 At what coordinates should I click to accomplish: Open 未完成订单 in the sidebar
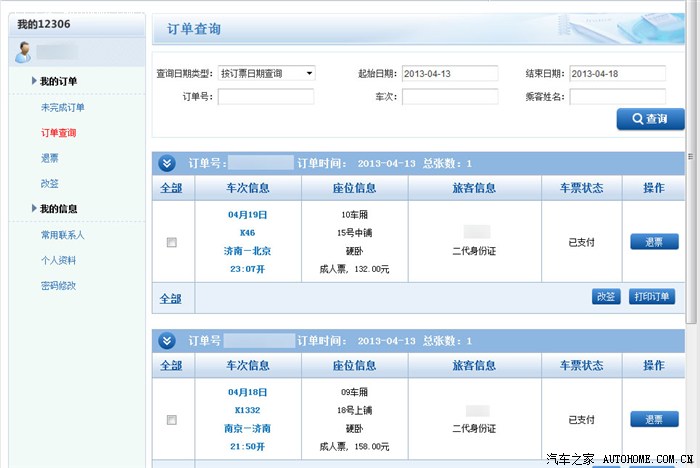62,107
